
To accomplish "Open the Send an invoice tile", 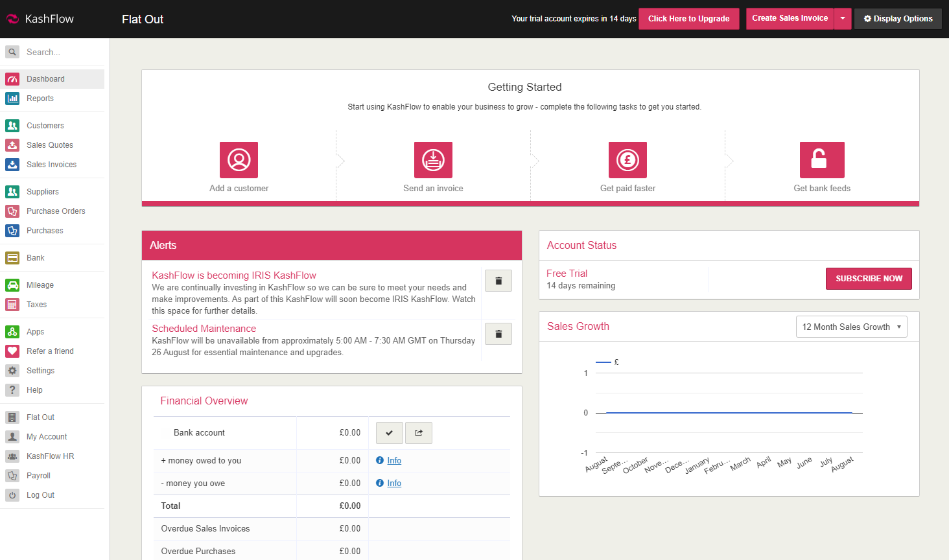I will pyautogui.click(x=433, y=160).
